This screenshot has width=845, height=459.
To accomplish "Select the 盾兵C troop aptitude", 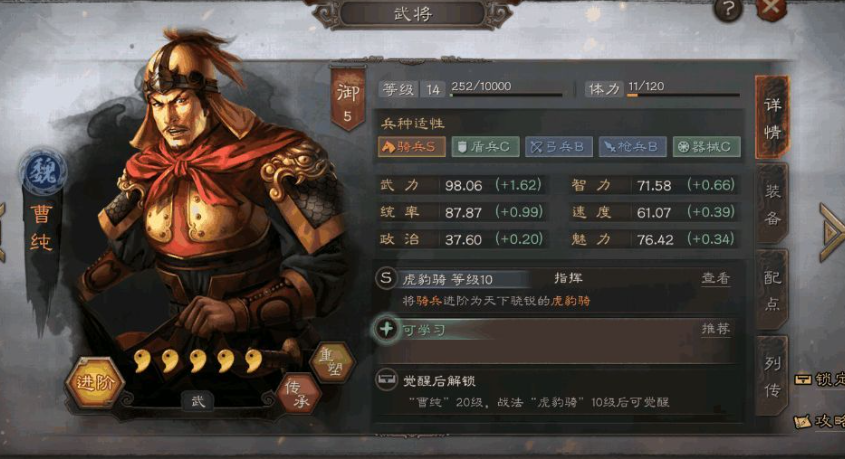I will click(x=486, y=147).
